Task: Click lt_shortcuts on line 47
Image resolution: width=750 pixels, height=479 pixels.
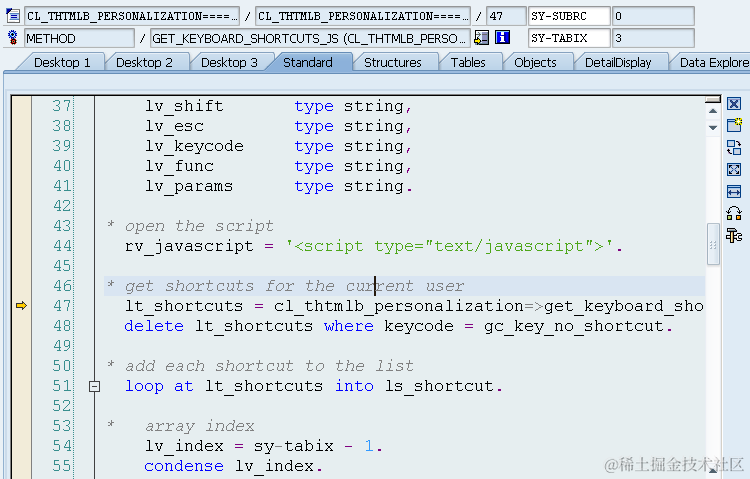Action: click(184, 306)
